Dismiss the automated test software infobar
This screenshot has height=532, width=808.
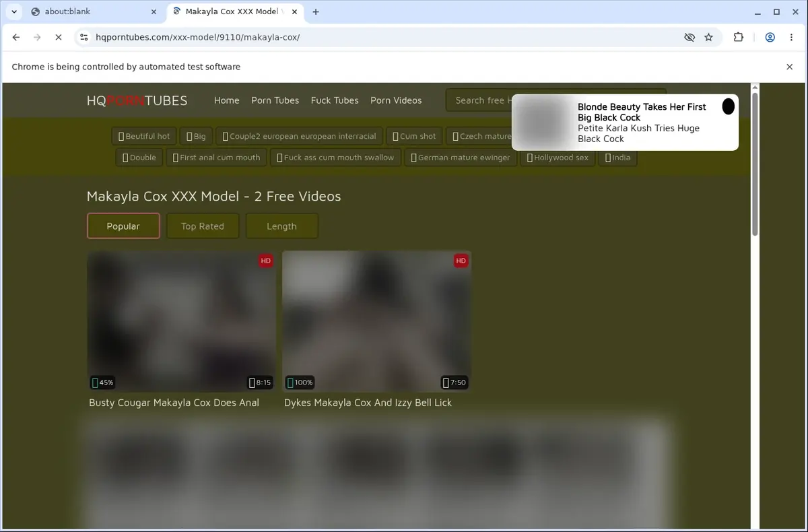tap(790, 67)
